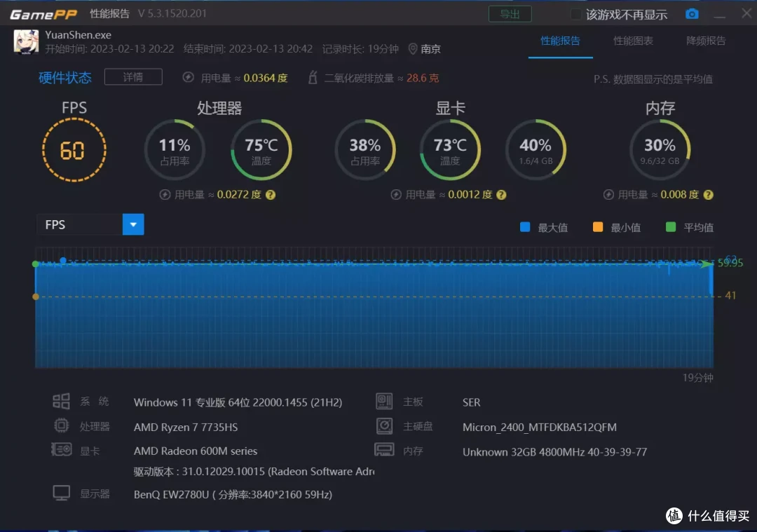
Task: Click the orange min-value marker at 41 line
Action: click(35, 296)
